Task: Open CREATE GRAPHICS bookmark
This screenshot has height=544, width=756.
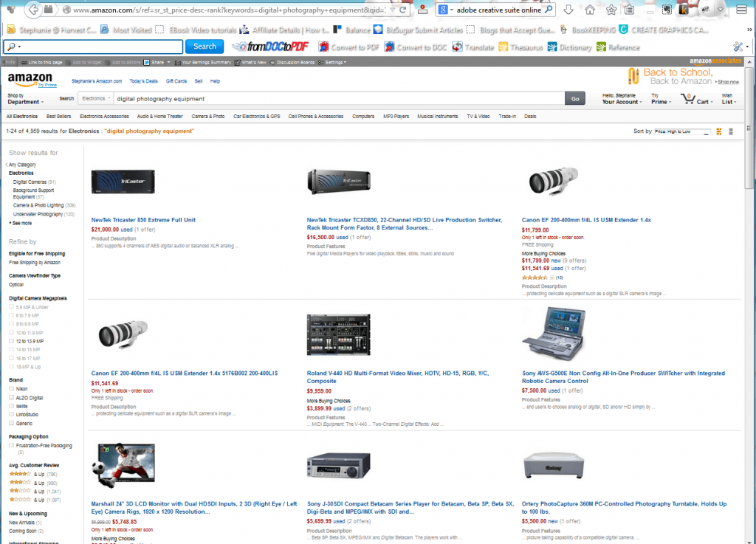Action: coord(664,30)
